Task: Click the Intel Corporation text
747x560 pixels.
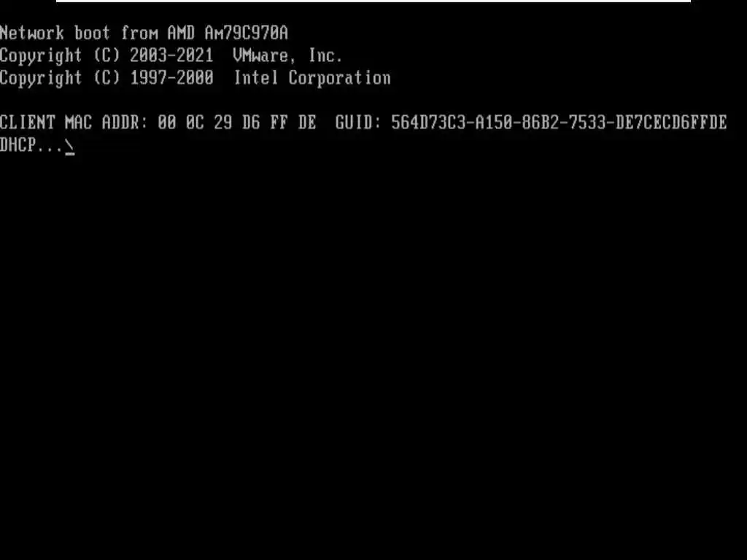Action: tap(312, 78)
